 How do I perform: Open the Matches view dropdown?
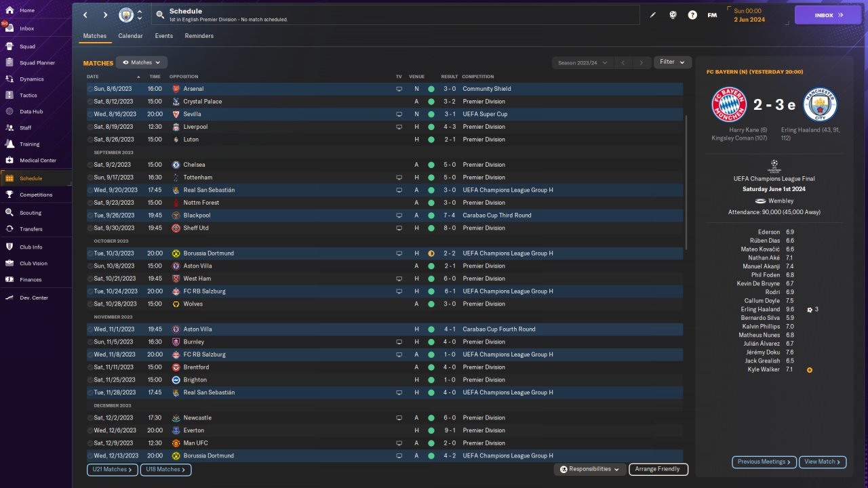(x=142, y=62)
